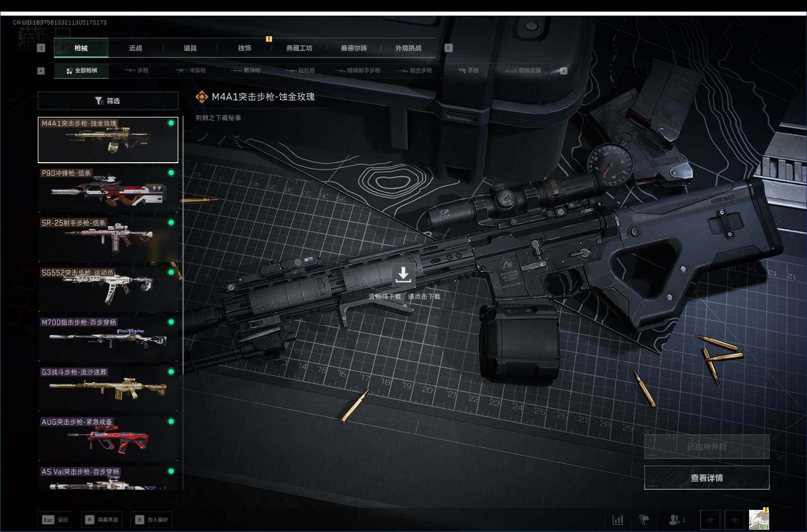807x532 pixels.
Task: Click the rarity icon beside the weapon title
Action: (201, 97)
